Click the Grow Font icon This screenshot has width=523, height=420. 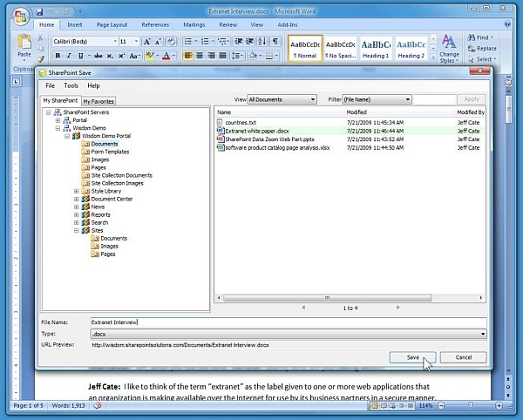[146, 41]
